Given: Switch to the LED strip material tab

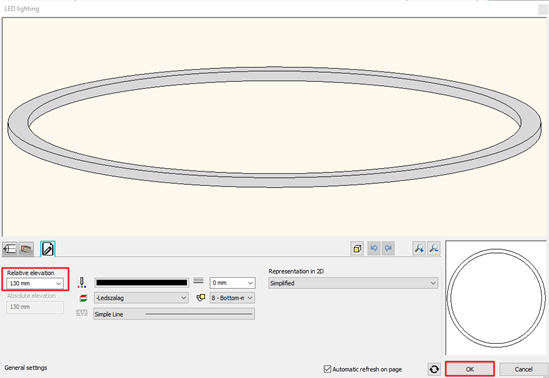Looking at the screenshot, I should (26, 249).
